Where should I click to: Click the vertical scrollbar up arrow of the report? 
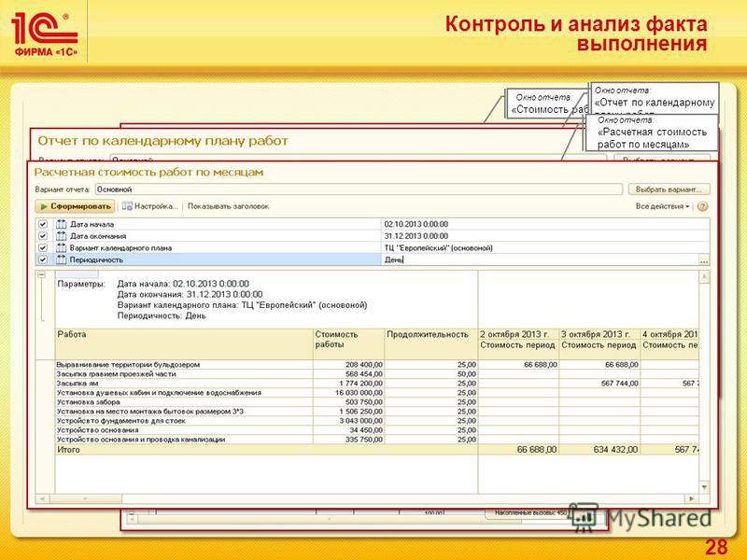[x=704, y=276]
